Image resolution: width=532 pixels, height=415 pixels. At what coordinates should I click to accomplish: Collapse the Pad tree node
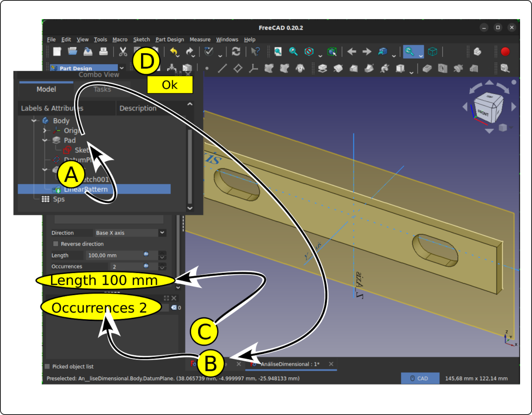[45, 140]
